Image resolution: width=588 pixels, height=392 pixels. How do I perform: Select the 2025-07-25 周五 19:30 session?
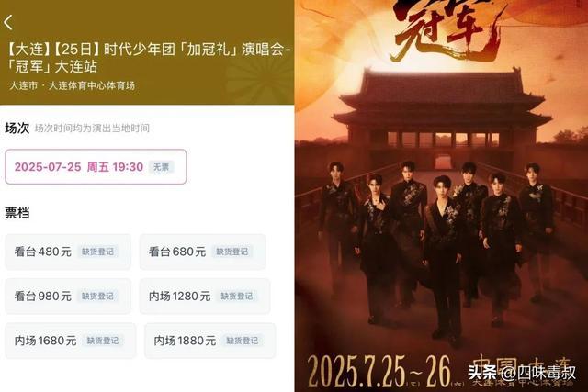(96, 167)
